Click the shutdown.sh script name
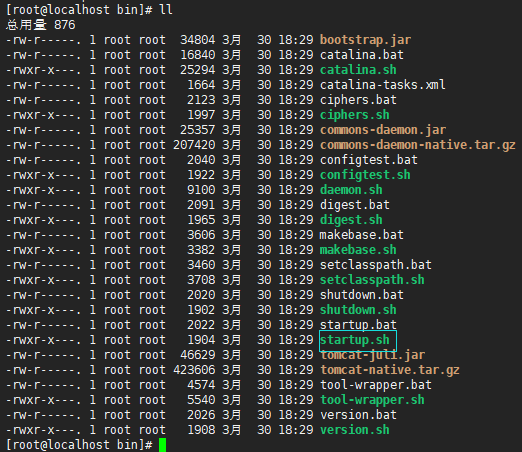 [358, 310]
